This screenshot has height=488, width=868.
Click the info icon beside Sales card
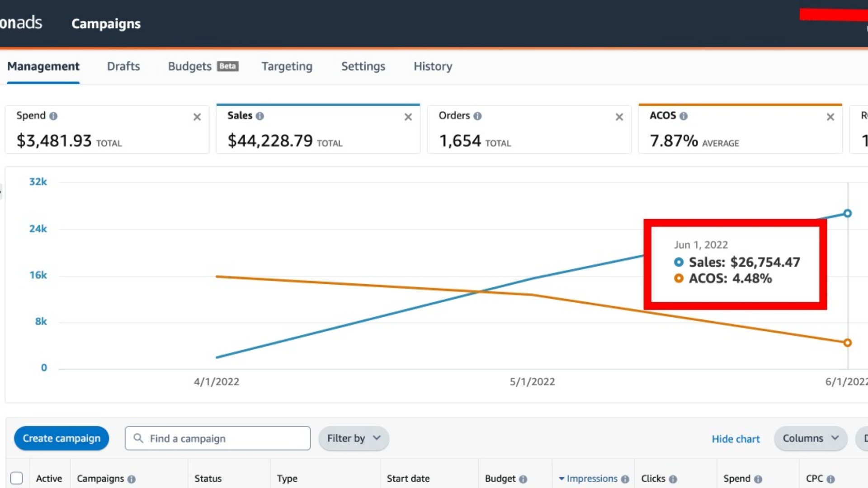coord(259,116)
